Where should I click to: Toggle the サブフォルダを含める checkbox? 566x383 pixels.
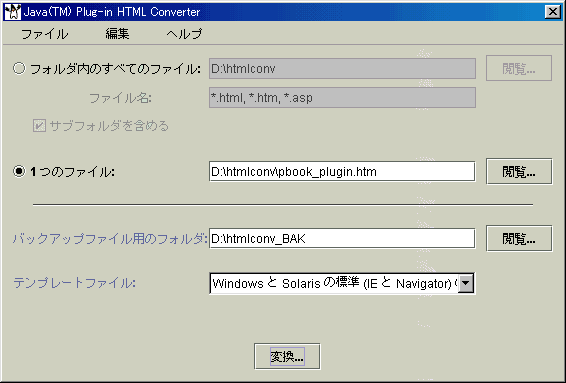tap(39, 126)
